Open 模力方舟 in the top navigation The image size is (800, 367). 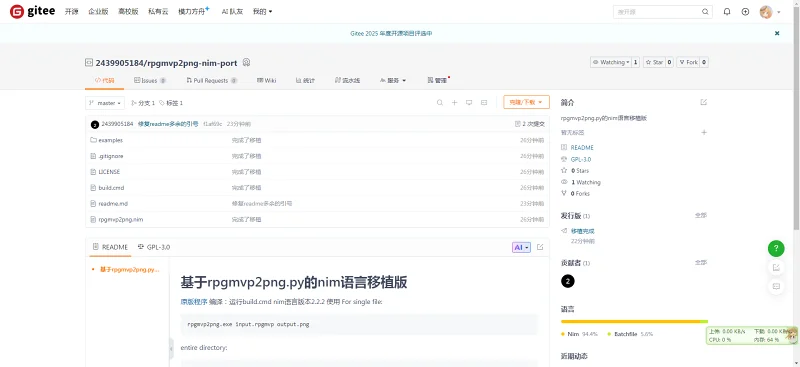(193, 12)
